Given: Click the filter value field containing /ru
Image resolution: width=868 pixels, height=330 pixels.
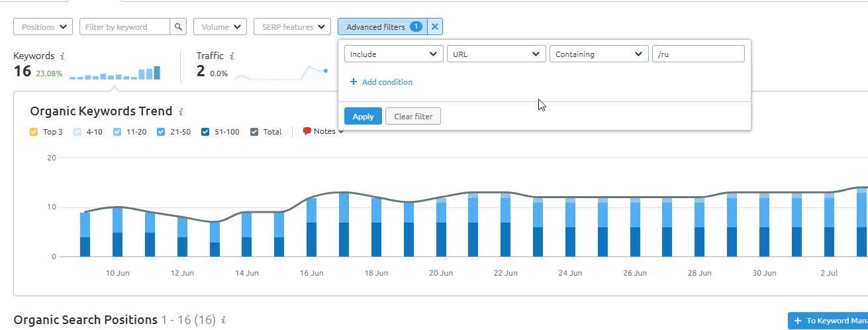Looking at the screenshot, I should pos(699,54).
